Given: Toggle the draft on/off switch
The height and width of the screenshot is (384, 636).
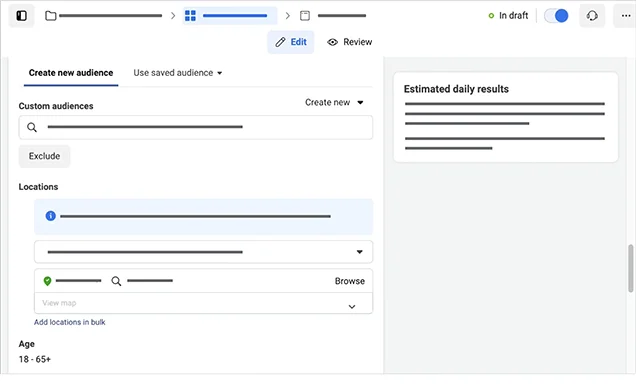Looking at the screenshot, I should (x=556, y=16).
